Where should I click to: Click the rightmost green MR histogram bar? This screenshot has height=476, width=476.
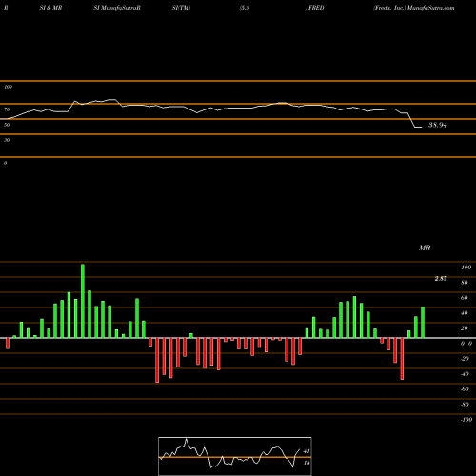[423, 322]
